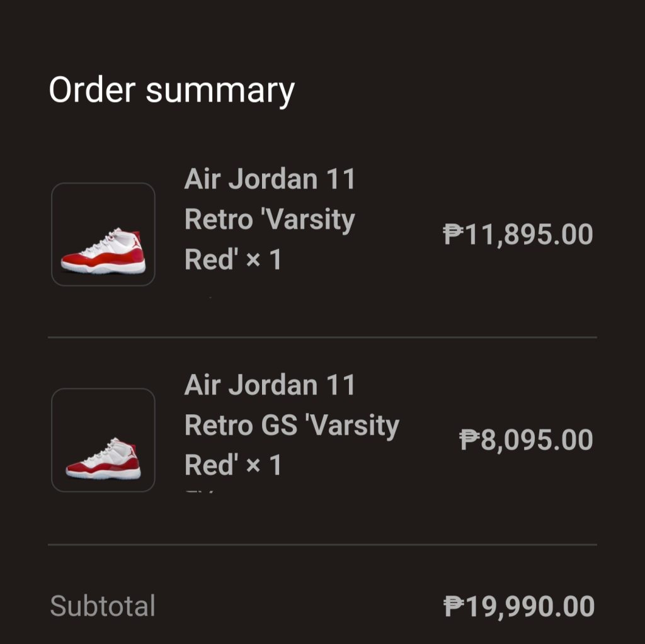Click the word 'summary' in the heading
The image size is (645, 644).
220,91
